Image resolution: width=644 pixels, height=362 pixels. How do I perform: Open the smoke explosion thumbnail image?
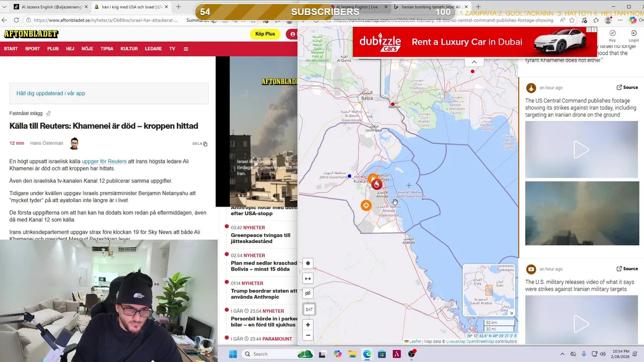pos(582,213)
